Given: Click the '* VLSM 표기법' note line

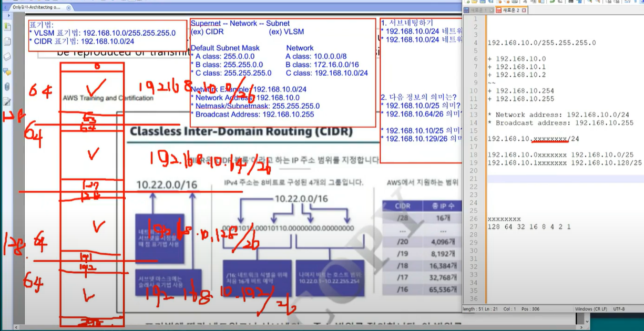Looking at the screenshot, I should [x=102, y=33].
